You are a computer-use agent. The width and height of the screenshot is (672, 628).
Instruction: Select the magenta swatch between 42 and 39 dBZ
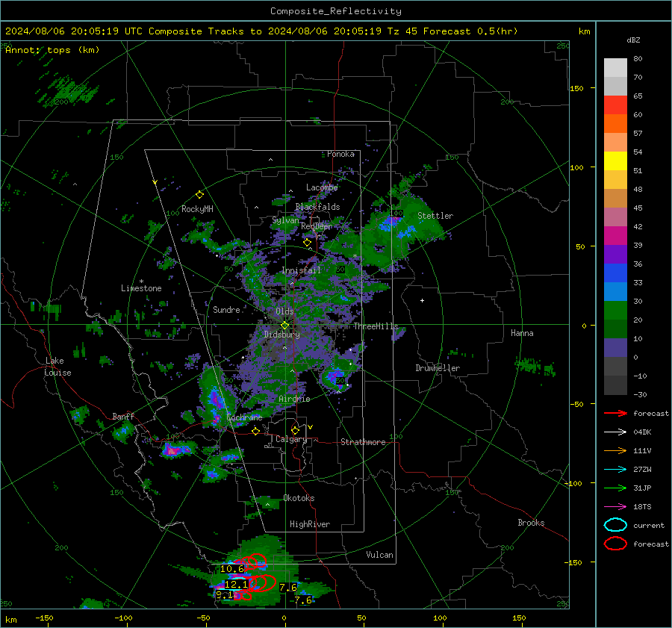(x=615, y=236)
